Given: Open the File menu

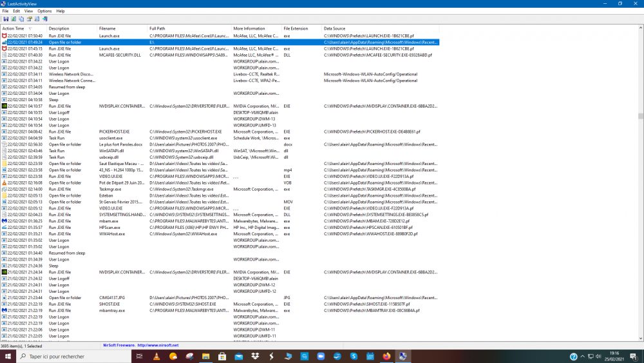Looking at the screenshot, I should 6,11.
